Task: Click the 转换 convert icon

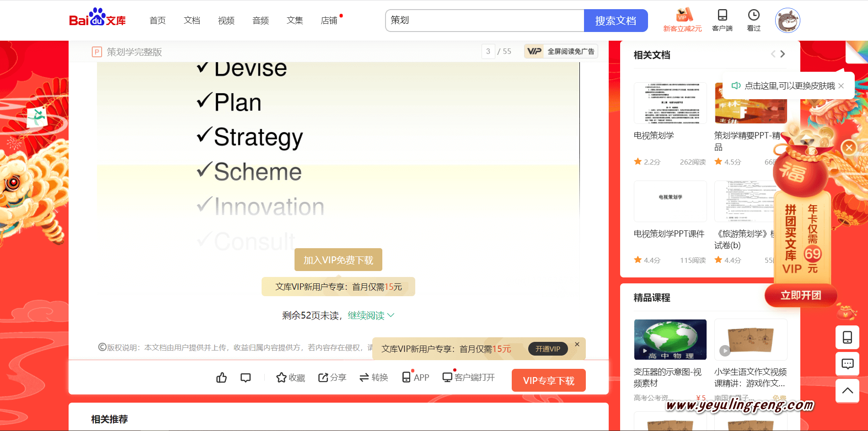Action: tap(374, 378)
